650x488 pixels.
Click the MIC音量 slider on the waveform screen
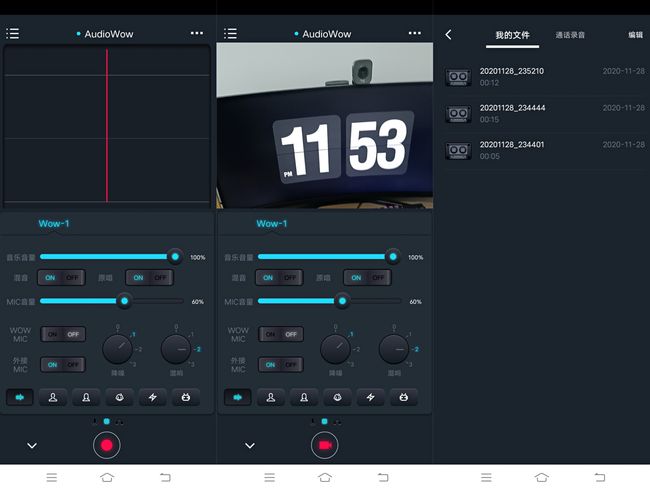[112, 300]
